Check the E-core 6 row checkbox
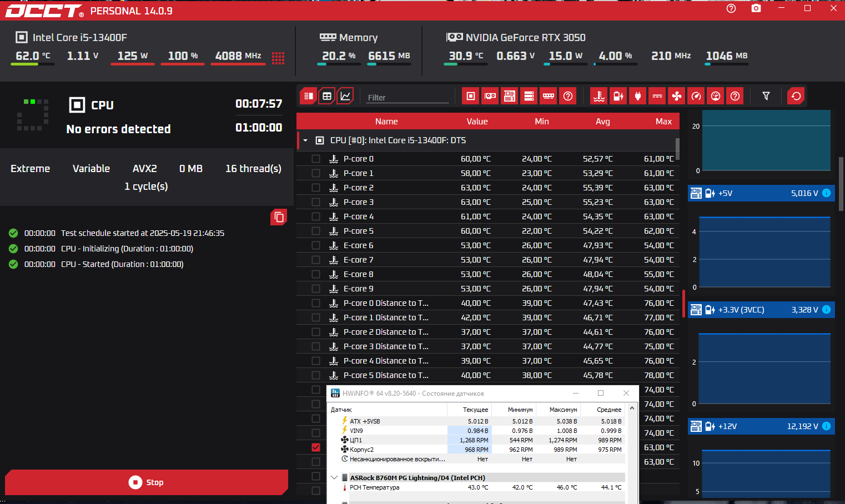 coord(316,245)
